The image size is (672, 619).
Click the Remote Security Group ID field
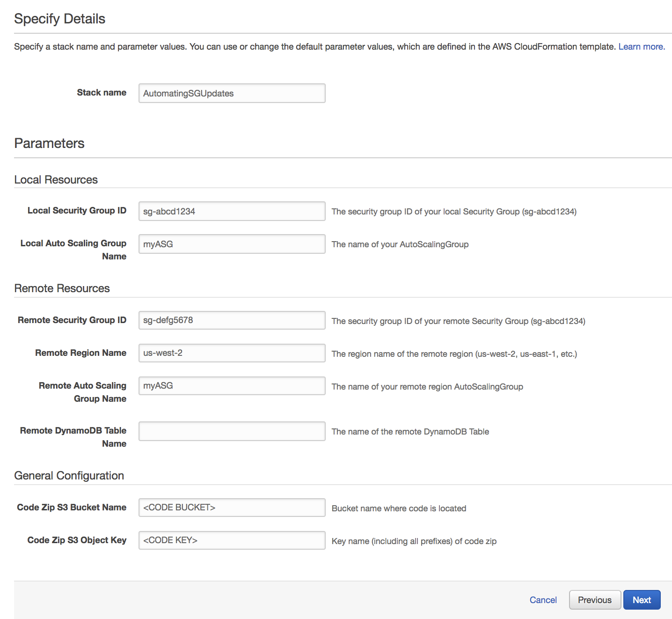[x=232, y=320]
